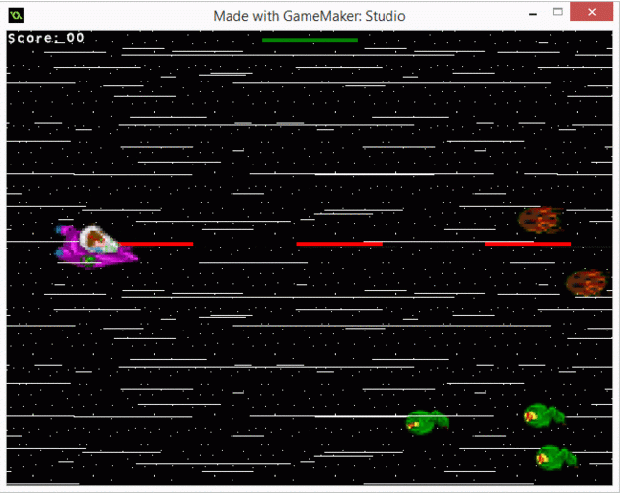Click the green health bar at top
This screenshot has height=495, width=620.
[309, 40]
